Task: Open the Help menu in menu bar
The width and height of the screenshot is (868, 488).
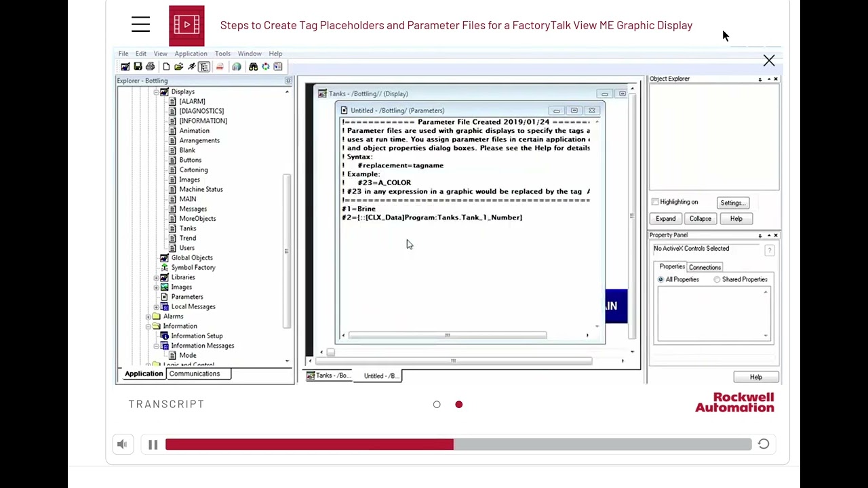Action: [275, 54]
